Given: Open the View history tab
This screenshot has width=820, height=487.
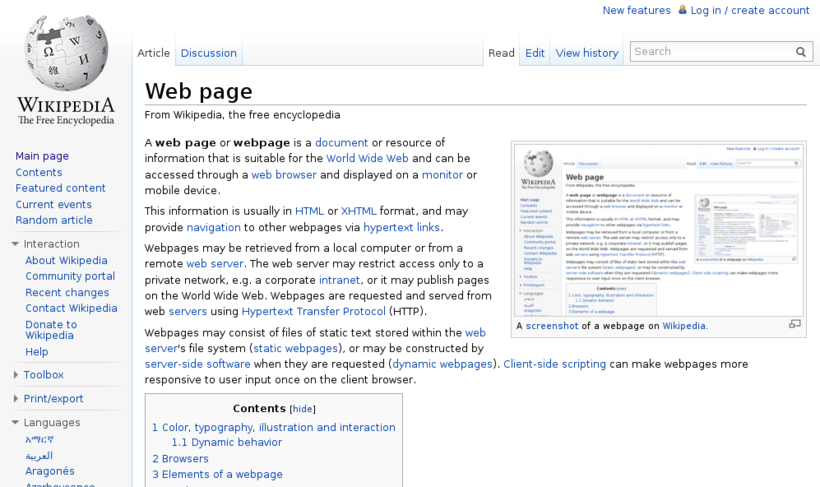Looking at the screenshot, I should [587, 53].
